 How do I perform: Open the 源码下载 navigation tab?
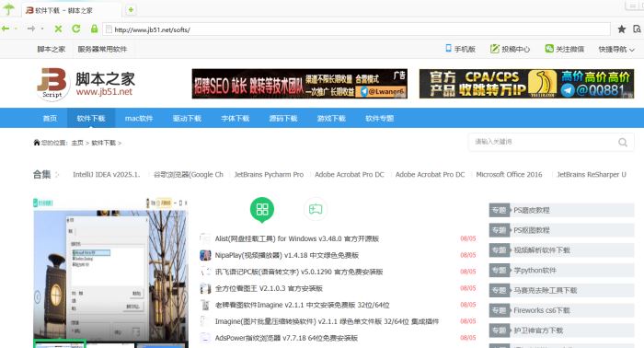283,119
